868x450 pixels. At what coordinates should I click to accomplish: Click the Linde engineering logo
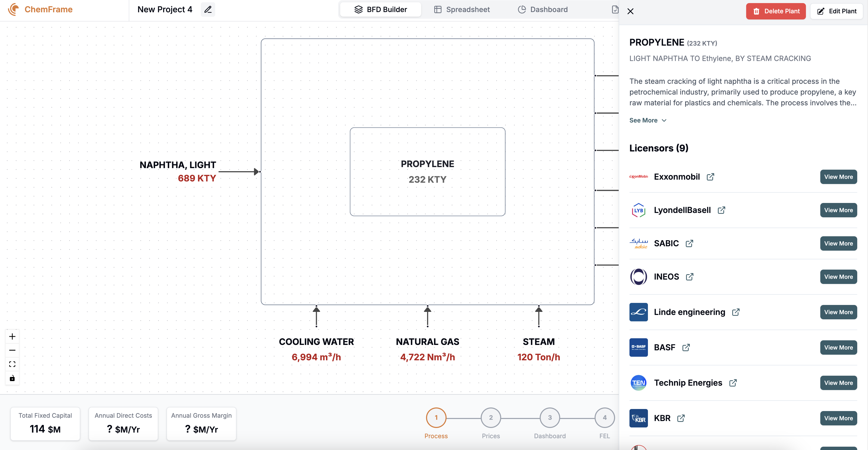point(638,312)
